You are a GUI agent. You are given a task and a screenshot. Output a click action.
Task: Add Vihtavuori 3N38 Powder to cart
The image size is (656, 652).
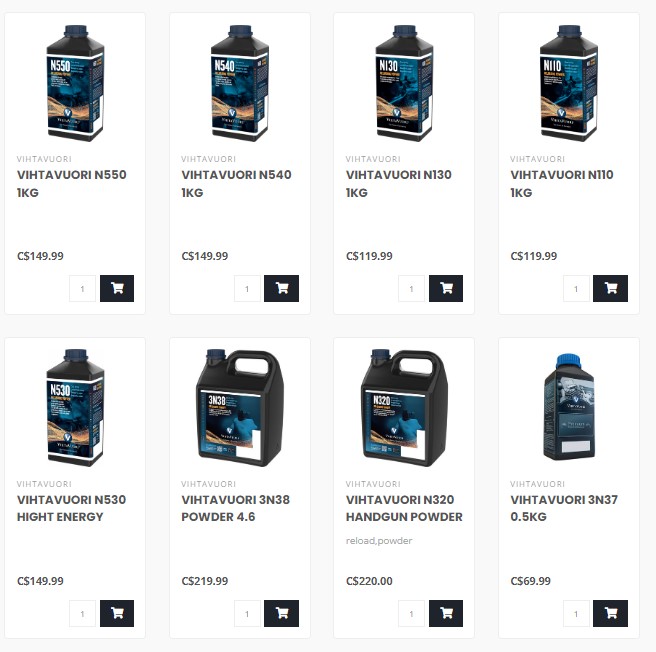[282, 613]
